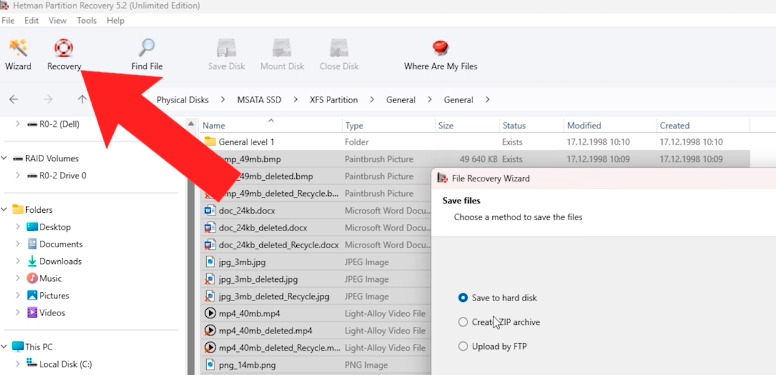The width and height of the screenshot is (776, 375).
Task: Click the png_14mb.png file icon
Action: pyautogui.click(x=210, y=365)
